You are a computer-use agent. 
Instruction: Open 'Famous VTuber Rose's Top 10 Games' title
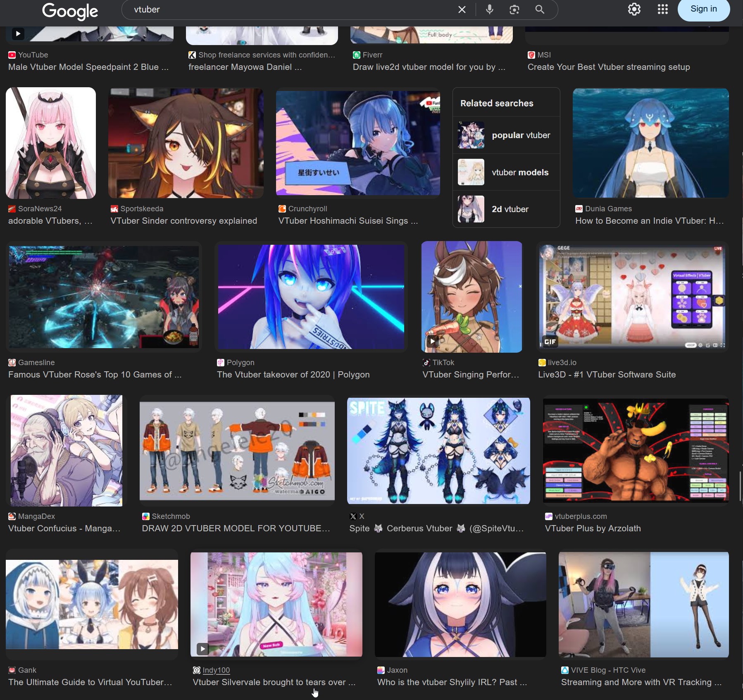click(95, 375)
